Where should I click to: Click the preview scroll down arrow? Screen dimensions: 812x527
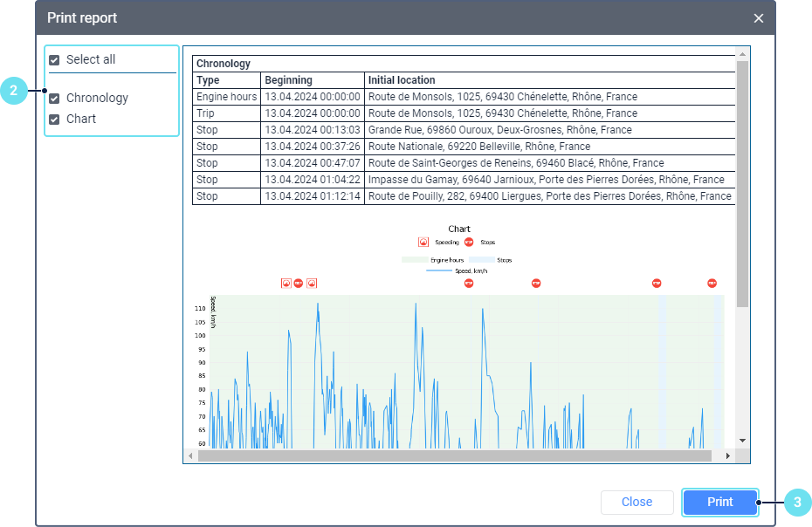coord(742,441)
